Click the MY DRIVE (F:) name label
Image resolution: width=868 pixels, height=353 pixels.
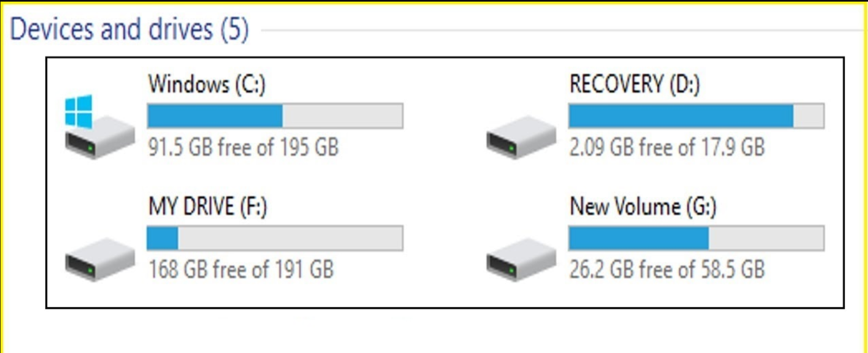208,206
